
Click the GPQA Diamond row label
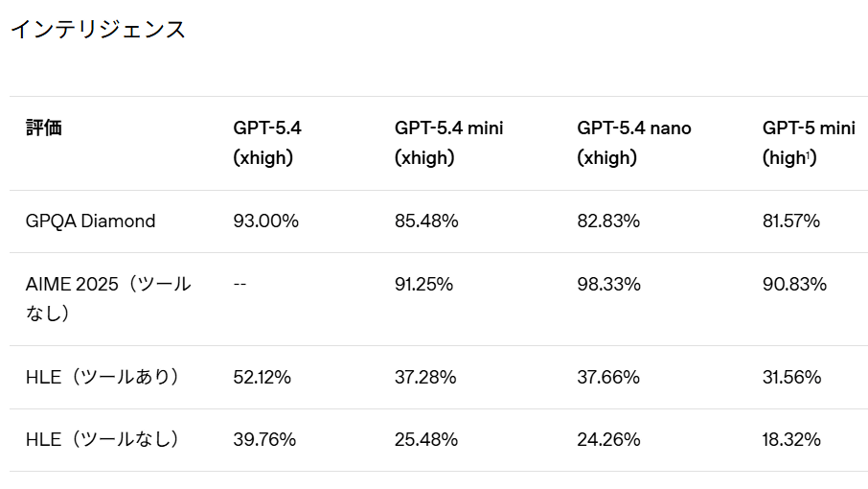coord(90,221)
